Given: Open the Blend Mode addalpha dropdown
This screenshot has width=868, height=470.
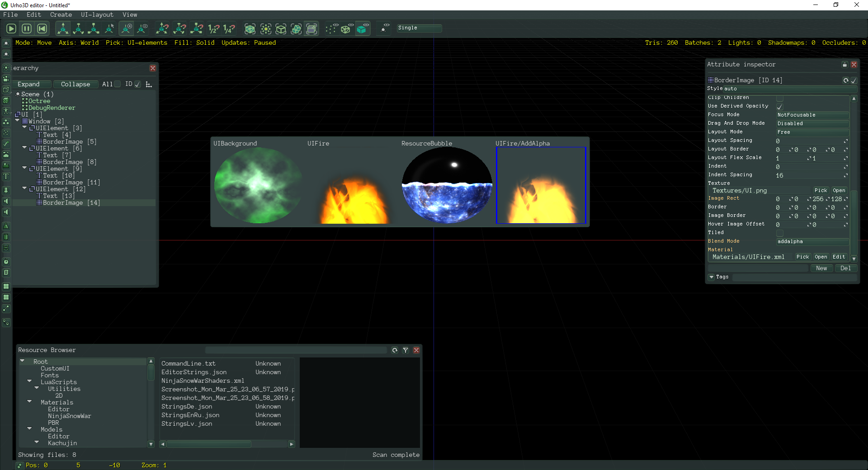Looking at the screenshot, I should (x=812, y=242).
